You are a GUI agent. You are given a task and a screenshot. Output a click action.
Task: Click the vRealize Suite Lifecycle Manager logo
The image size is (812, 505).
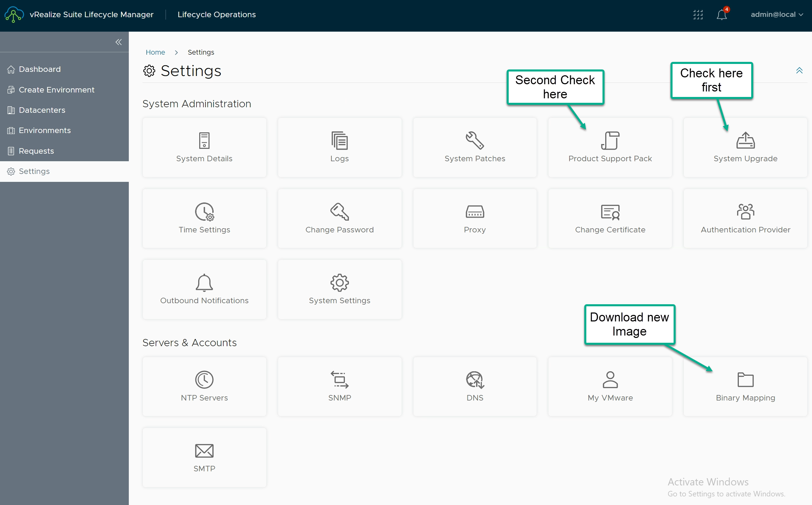tap(14, 14)
